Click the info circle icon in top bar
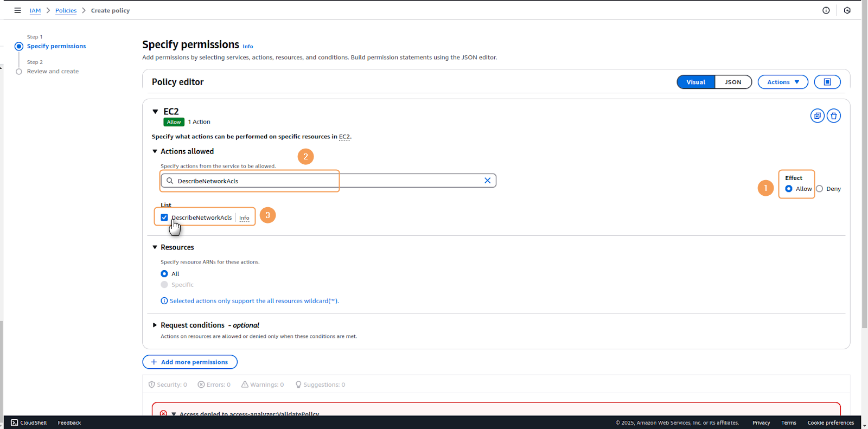The width and height of the screenshot is (868, 429). [826, 10]
